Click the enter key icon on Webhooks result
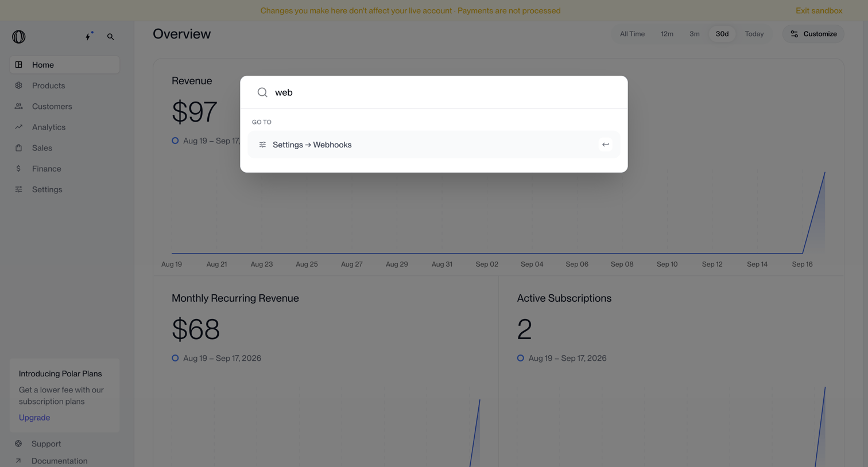This screenshot has height=467, width=868. click(x=606, y=145)
